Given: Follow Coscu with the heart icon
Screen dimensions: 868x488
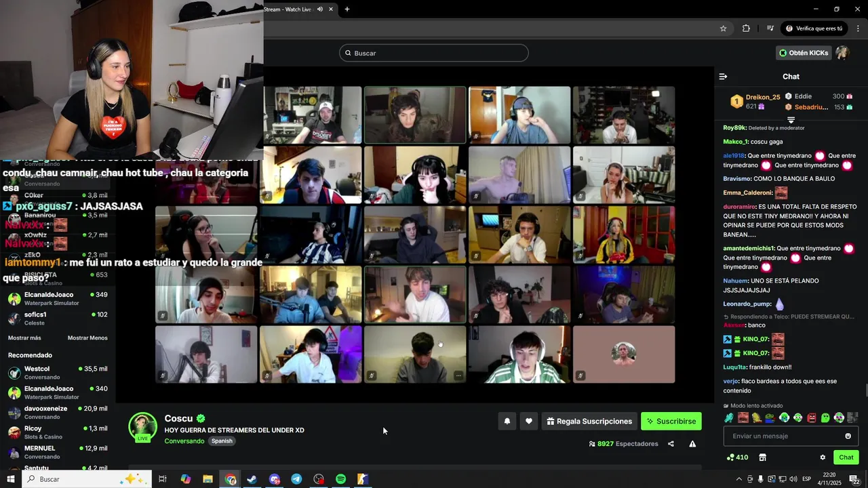Looking at the screenshot, I should [x=529, y=421].
